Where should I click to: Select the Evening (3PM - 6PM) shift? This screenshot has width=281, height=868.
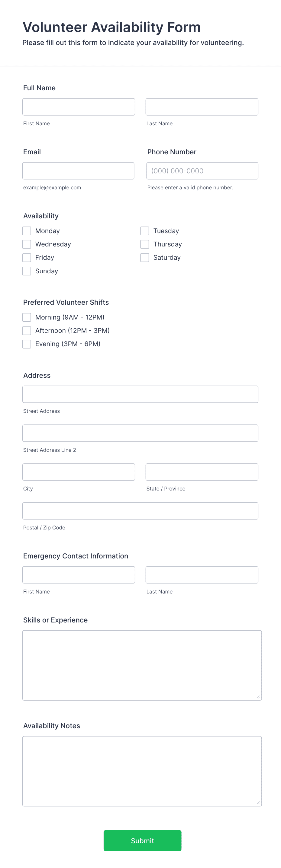[27, 344]
